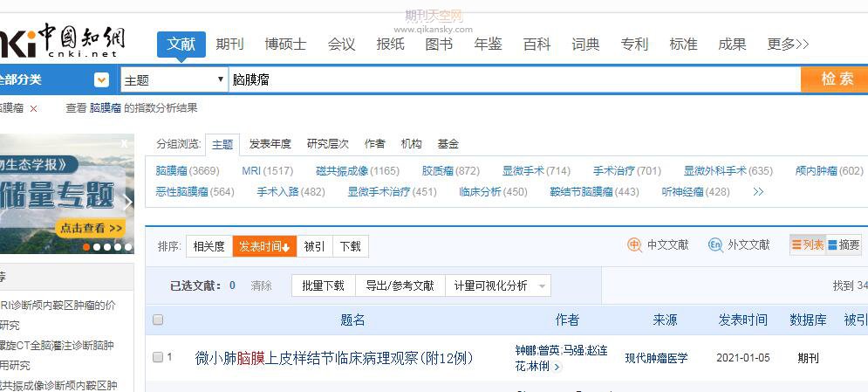Click the 批量下载 button
The width and height of the screenshot is (868, 392).
(x=323, y=285)
